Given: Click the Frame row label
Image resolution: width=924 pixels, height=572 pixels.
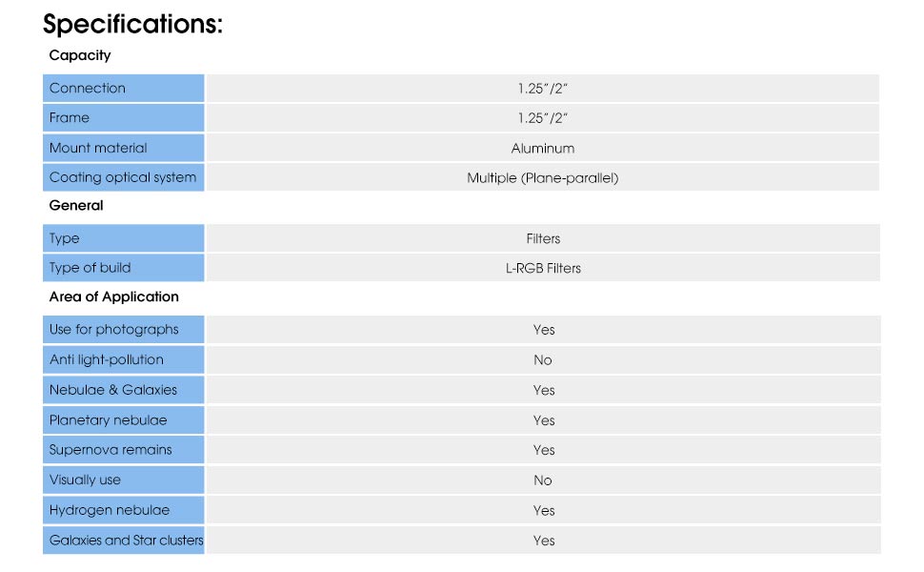Looking at the screenshot, I should tap(70, 118).
